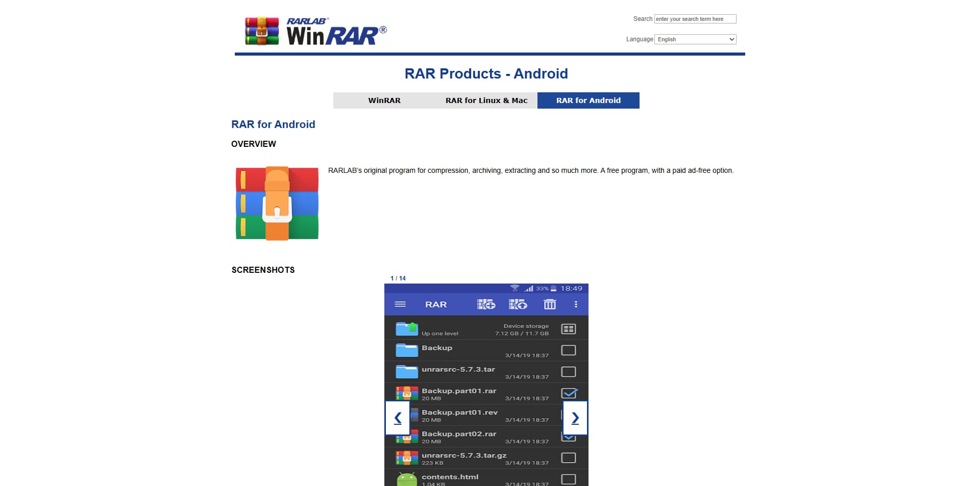
Task: Toggle the checkbox for contents.html
Action: [x=569, y=479]
